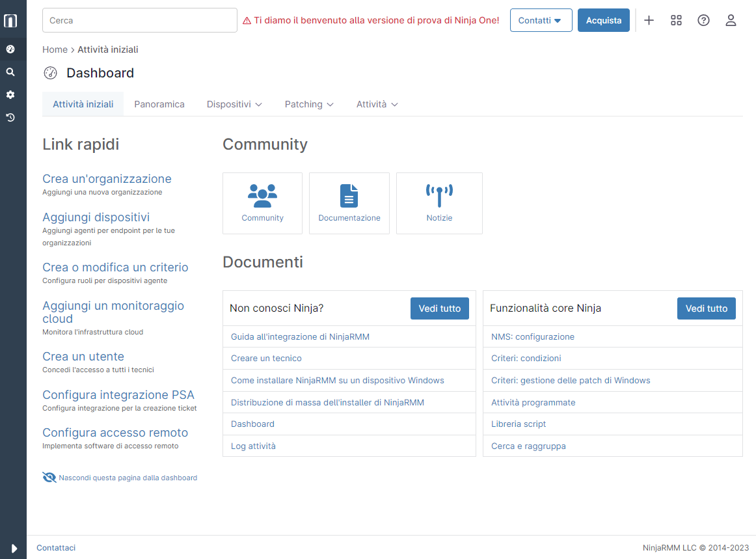Open the user profile icon
This screenshot has width=756, height=559.
pyautogui.click(x=731, y=20)
